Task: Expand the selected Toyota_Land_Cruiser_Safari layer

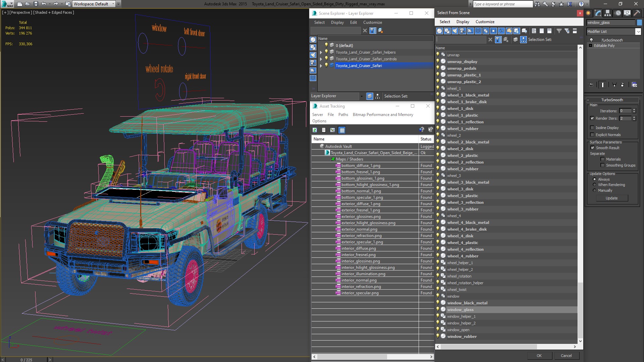Action: tap(321, 66)
